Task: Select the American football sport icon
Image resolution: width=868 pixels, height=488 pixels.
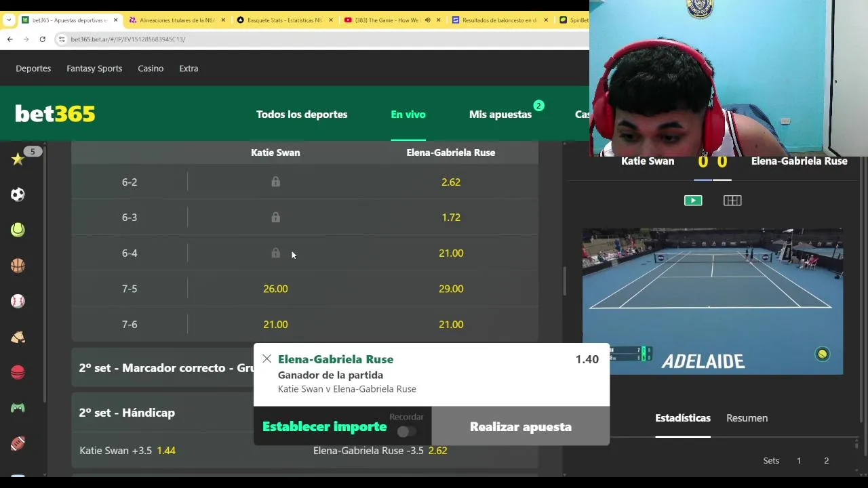Action: 18,443
